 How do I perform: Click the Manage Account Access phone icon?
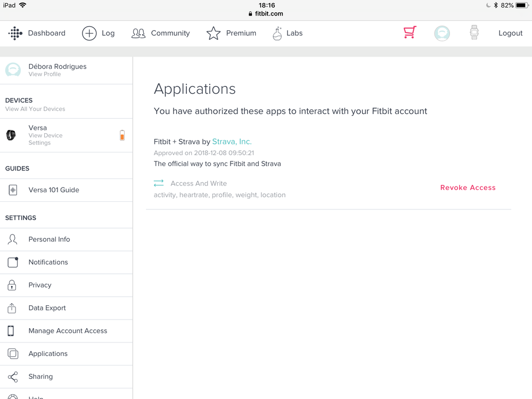point(11,331)
